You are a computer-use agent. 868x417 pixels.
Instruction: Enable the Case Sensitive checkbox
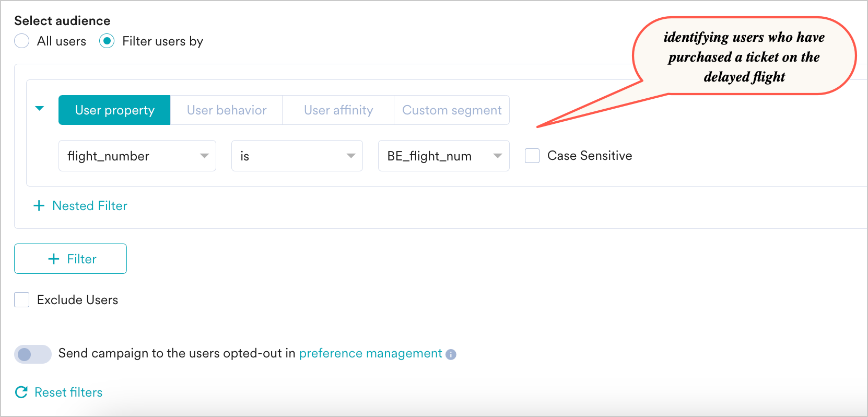[532, 156]
